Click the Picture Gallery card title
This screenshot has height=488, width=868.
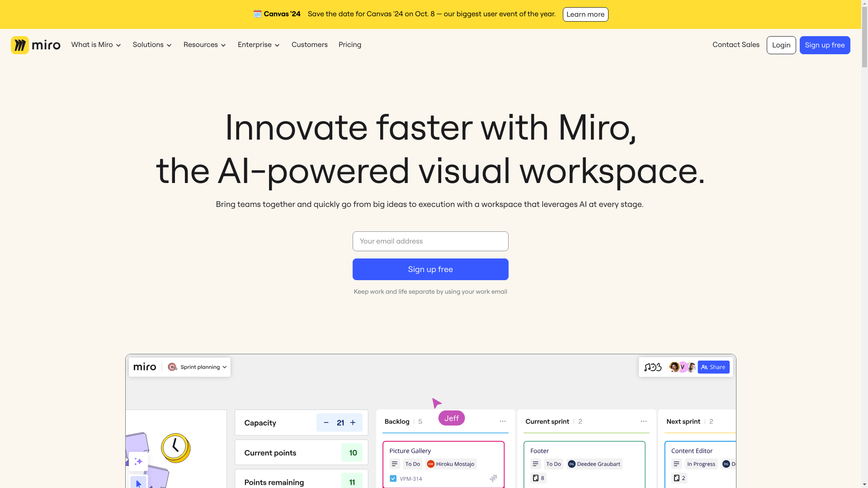410,451
